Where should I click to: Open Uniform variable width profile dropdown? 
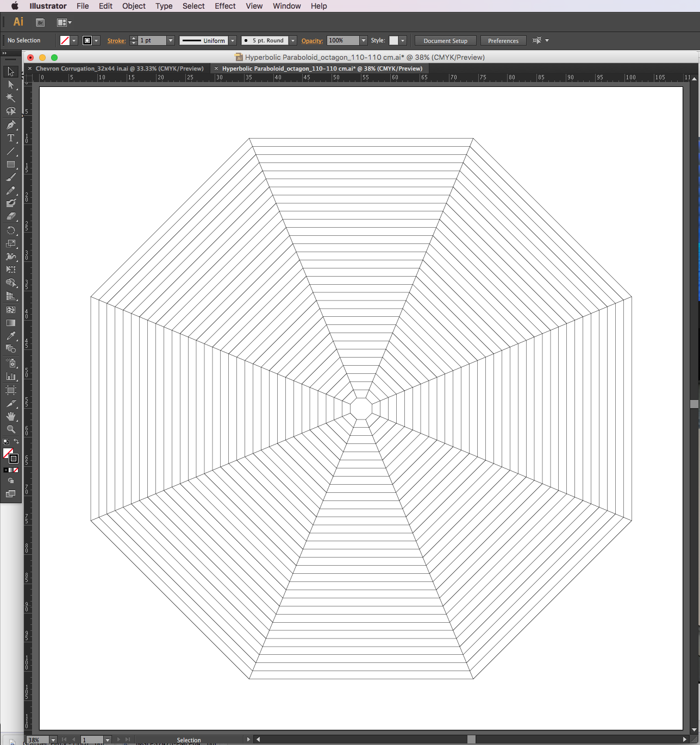[x=233, y=41]
